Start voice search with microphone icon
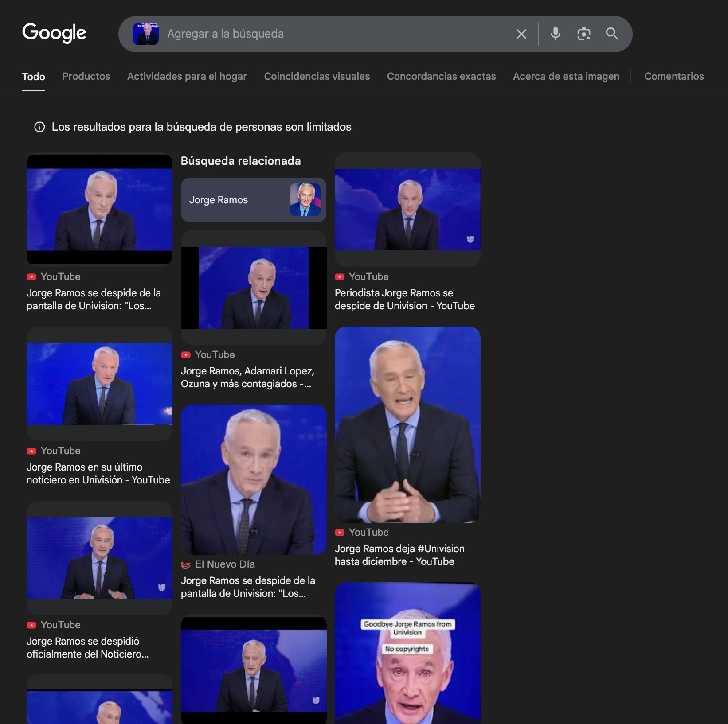Image resolution: width=728 pixels, height=724 pixels. 556,34
